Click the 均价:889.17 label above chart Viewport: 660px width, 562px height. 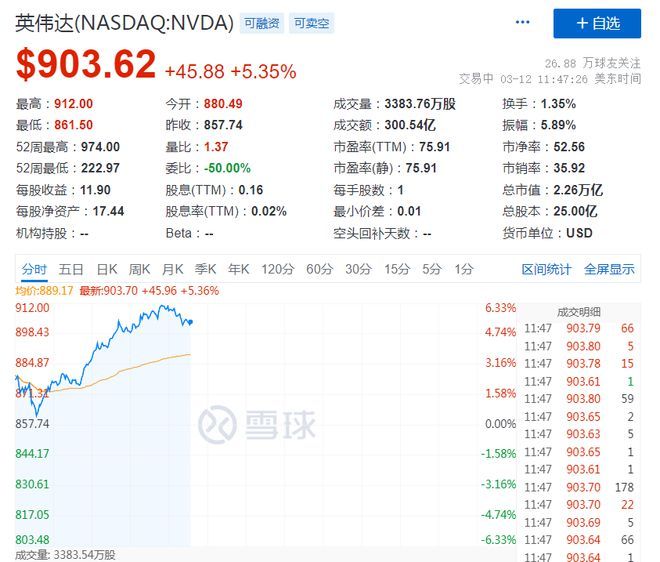44,290
